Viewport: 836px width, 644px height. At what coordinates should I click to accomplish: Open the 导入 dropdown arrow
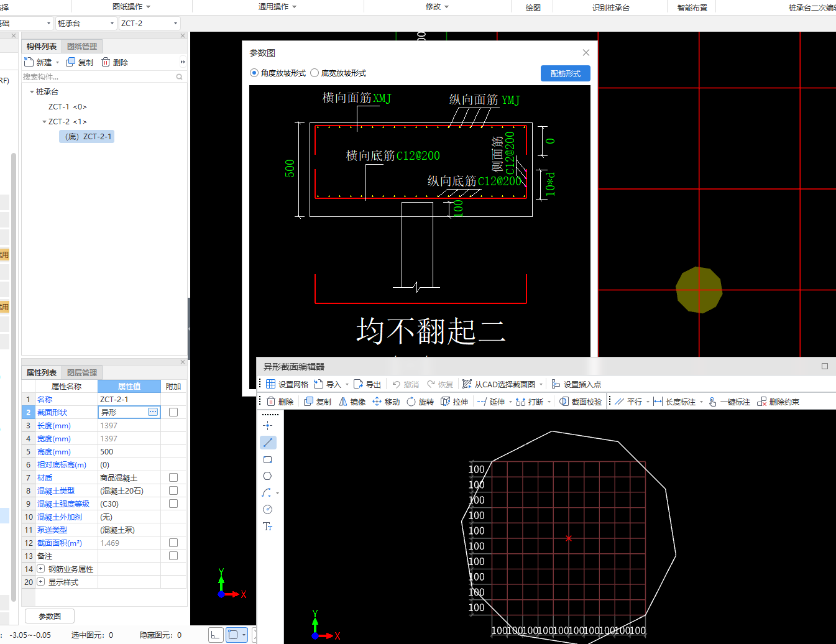[x=347, y=385]
